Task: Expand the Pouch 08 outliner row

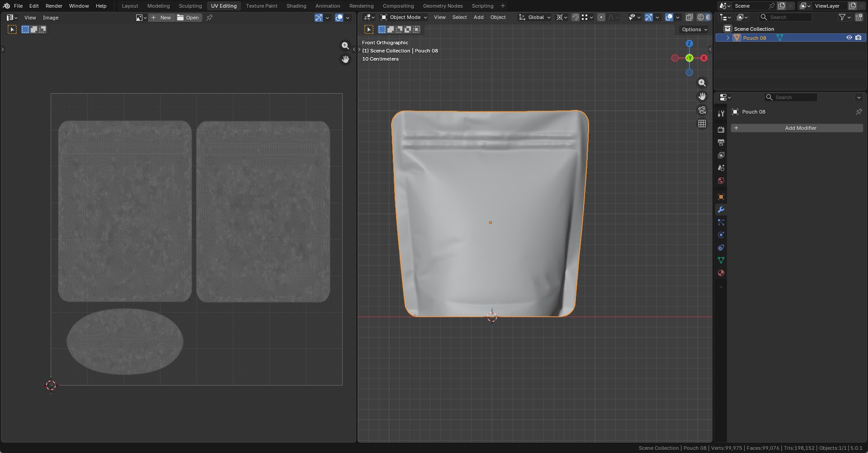Action: [x=728, y=38]
